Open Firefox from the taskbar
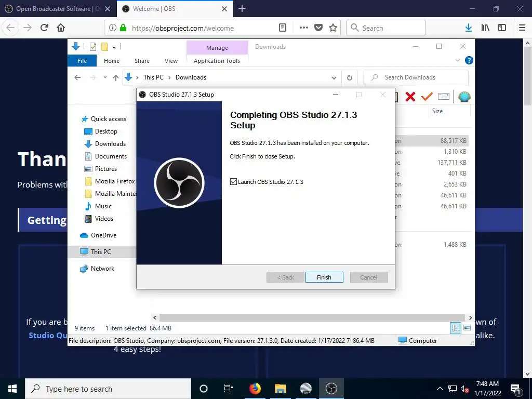This screenshot has height=399, width=532. [x=255, y=389]
